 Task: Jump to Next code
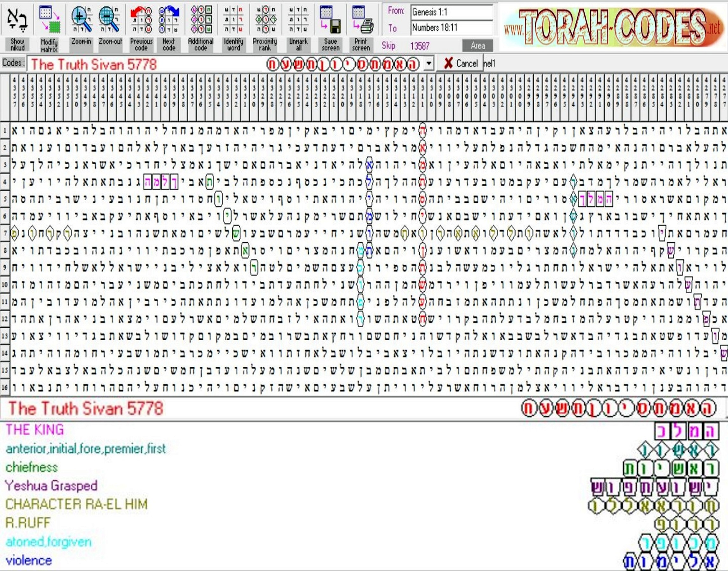pos(169,20)
